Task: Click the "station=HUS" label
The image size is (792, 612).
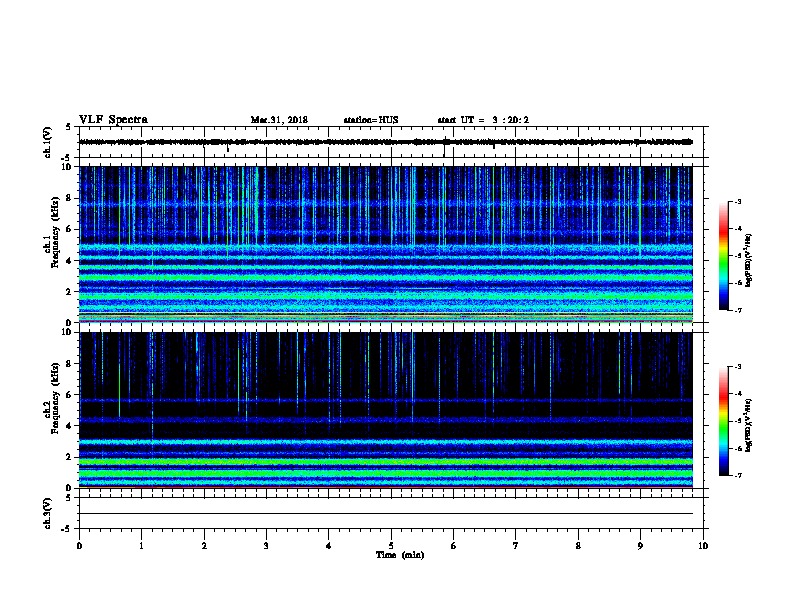Action: pos(371,120)
